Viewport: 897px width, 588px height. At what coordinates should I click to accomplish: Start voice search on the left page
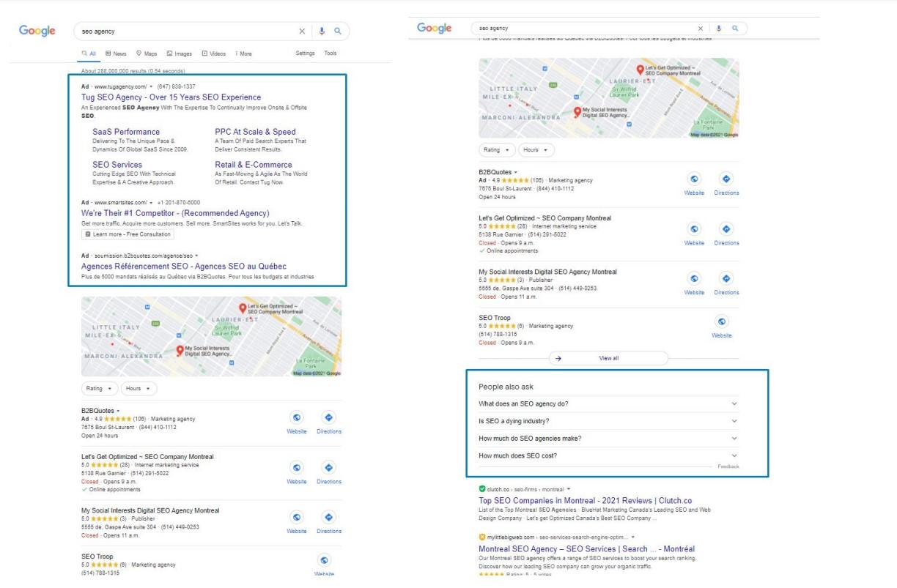point(322,31)
